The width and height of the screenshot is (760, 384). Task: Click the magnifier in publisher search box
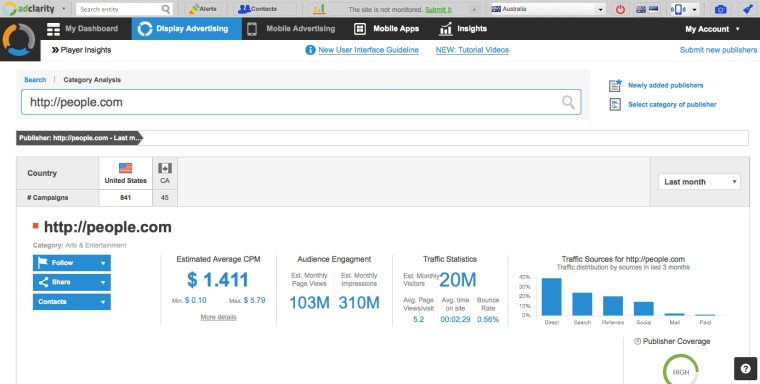coord(568,102)
